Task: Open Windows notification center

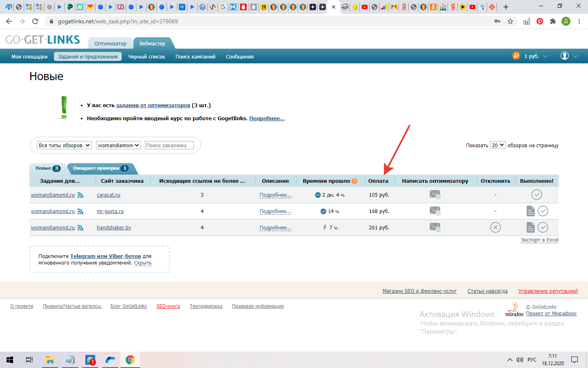Action: click(575, 360)
